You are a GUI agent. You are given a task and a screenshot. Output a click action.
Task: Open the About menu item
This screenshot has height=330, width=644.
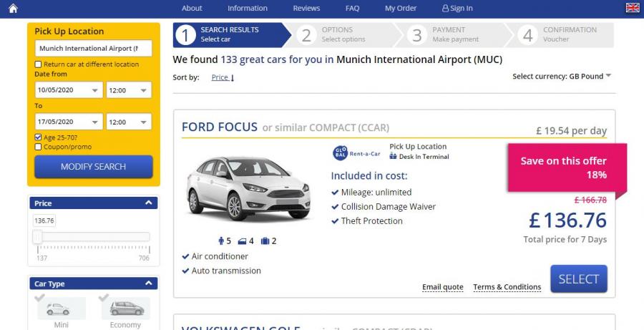tap(192, 8)
